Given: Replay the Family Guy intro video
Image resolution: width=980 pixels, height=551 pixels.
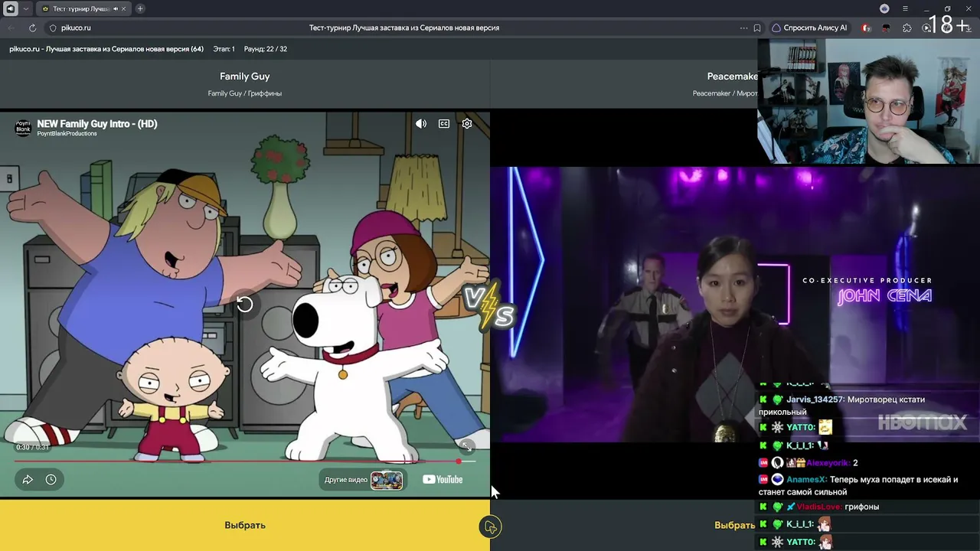Looking at the screenshot, I should tap(244, 304).
